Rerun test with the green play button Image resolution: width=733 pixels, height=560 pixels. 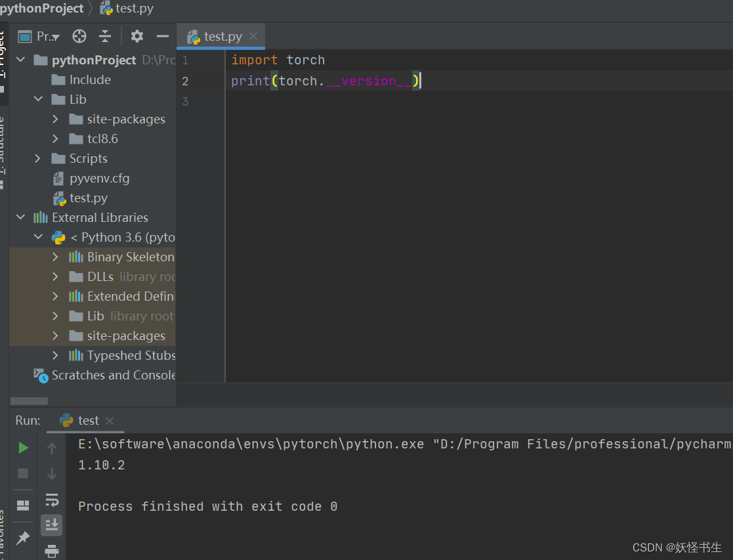[23, 448]
